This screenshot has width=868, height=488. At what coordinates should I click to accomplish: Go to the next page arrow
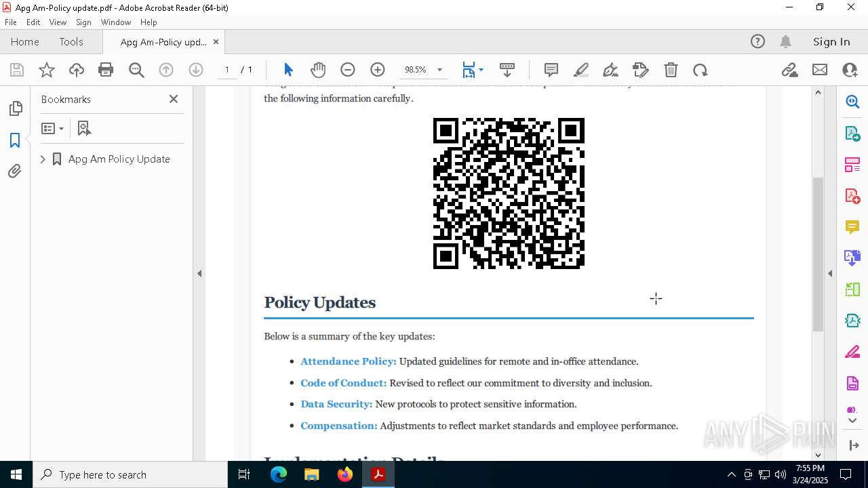click(196, 70)
